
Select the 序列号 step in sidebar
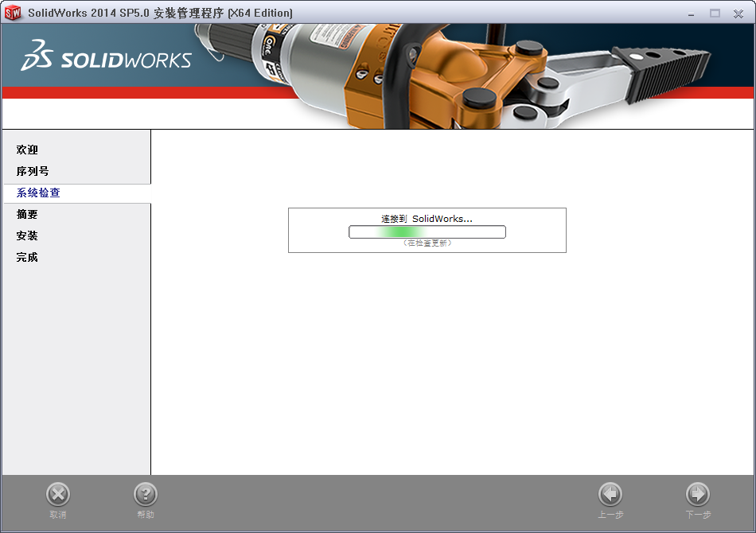pos(33,171)
